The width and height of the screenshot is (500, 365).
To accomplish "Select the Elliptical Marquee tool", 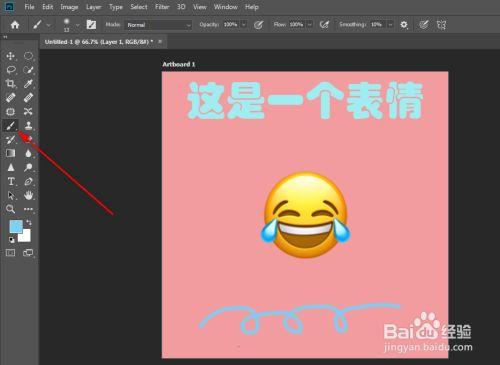I will (28, 56).
